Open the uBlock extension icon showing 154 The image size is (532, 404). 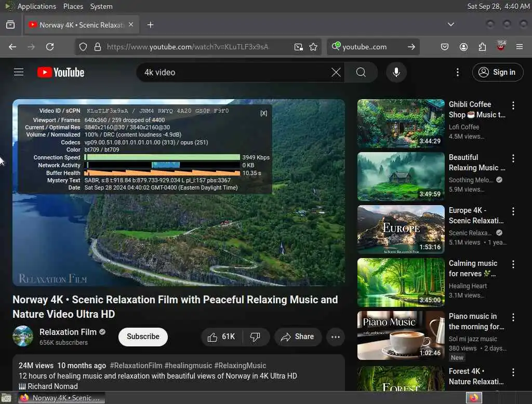click(501, 46)
